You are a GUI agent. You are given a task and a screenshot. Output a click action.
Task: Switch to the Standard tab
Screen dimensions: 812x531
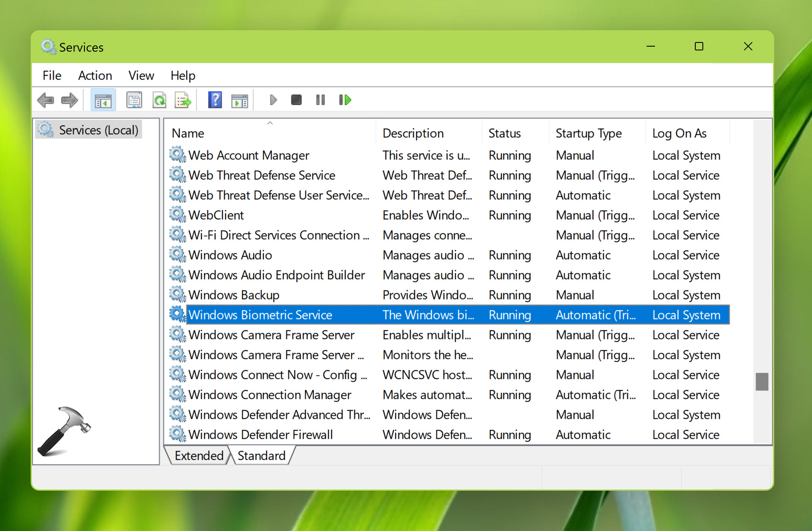(261, 456)
